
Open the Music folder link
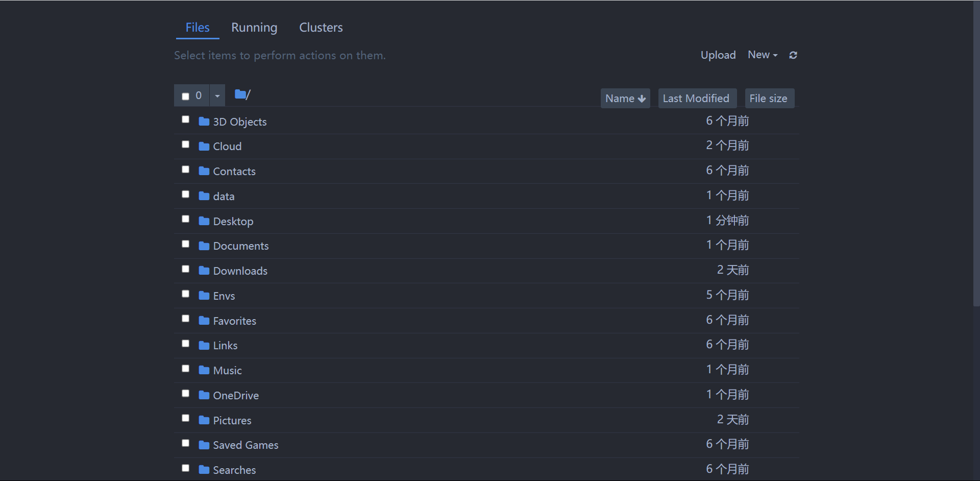coord(228,371)
